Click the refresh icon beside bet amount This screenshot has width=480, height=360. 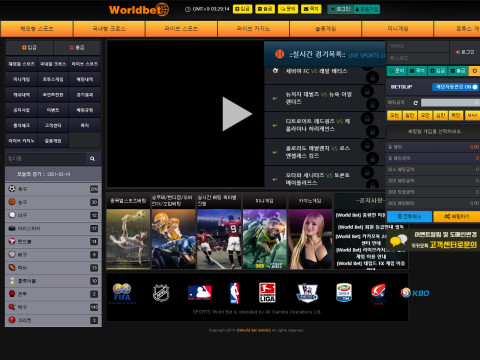[415, 103]
